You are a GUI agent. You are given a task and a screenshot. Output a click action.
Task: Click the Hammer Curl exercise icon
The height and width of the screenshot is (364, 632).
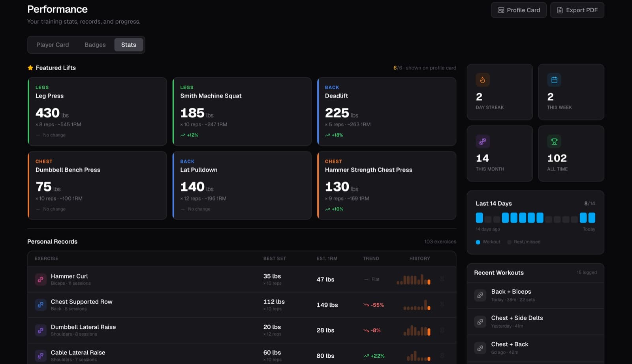coord(41,280)
